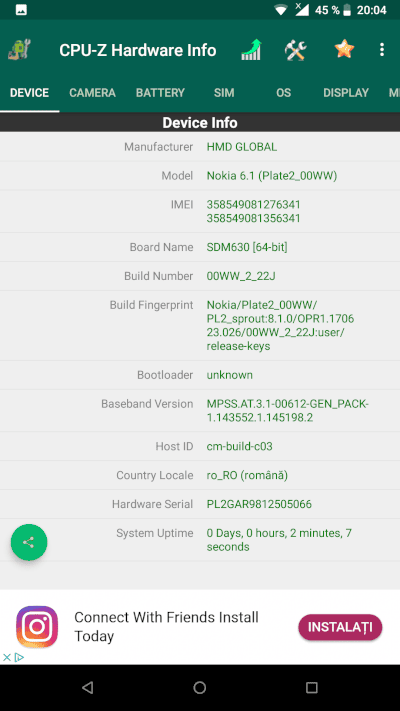
Task: Tap the Android back navigation button
Action: (88, 687)
